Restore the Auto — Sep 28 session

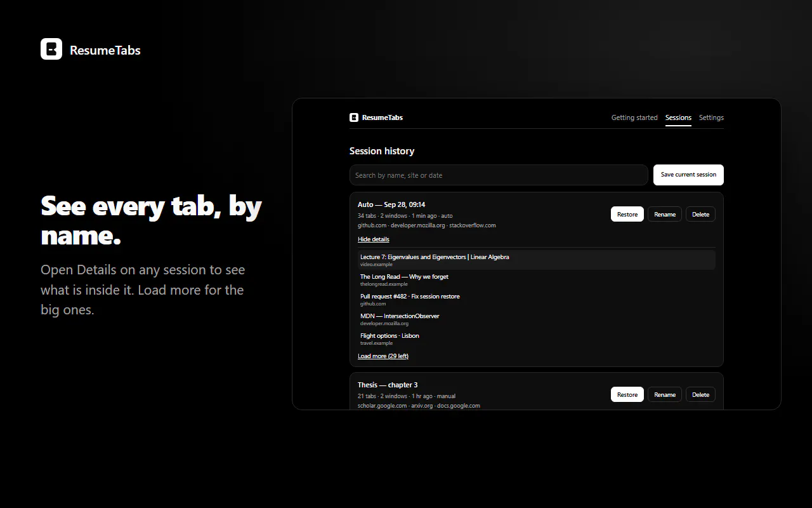click(627, 215)
